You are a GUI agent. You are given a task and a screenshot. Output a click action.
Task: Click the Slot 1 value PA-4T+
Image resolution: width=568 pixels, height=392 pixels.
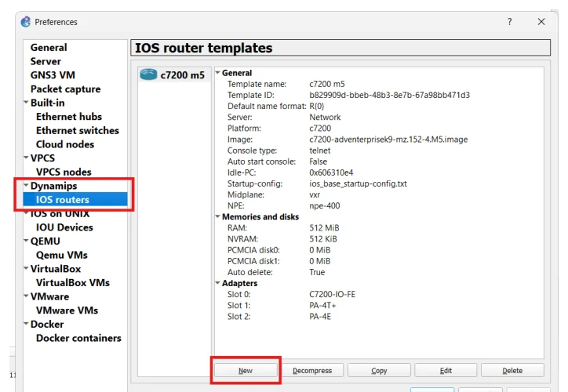pyautogui.click(x=322, y=305)
